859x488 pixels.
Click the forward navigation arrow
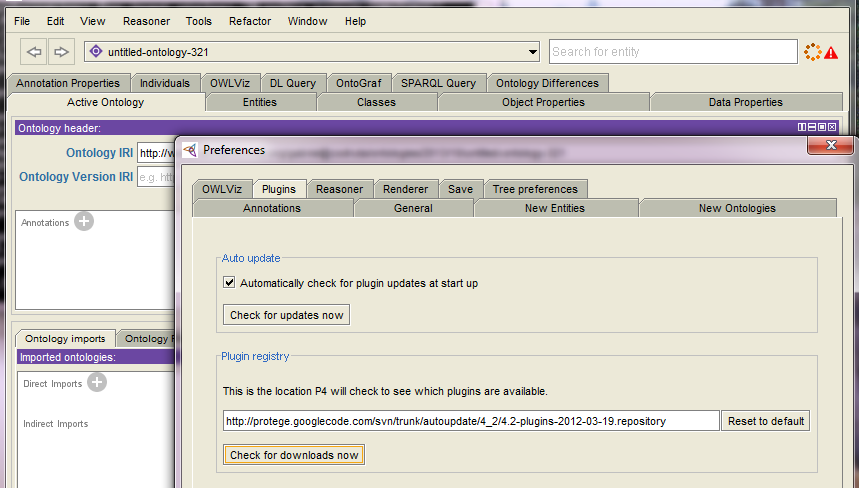click(61, 52)
